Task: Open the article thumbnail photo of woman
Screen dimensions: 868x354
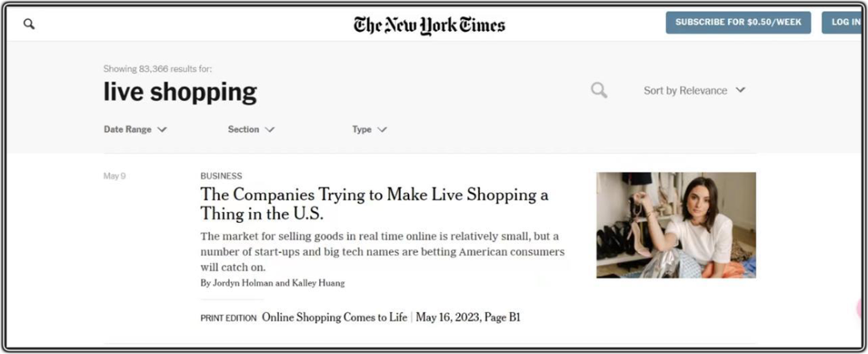Action: click(x=676, y=225)
